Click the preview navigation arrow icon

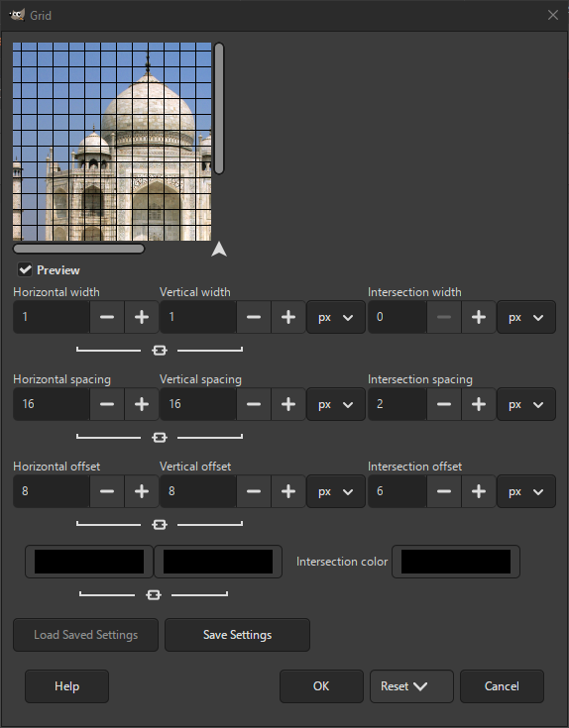219,249
